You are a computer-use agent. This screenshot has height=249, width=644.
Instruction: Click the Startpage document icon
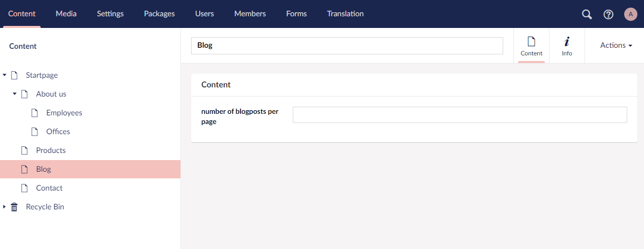tap(14, 75)
